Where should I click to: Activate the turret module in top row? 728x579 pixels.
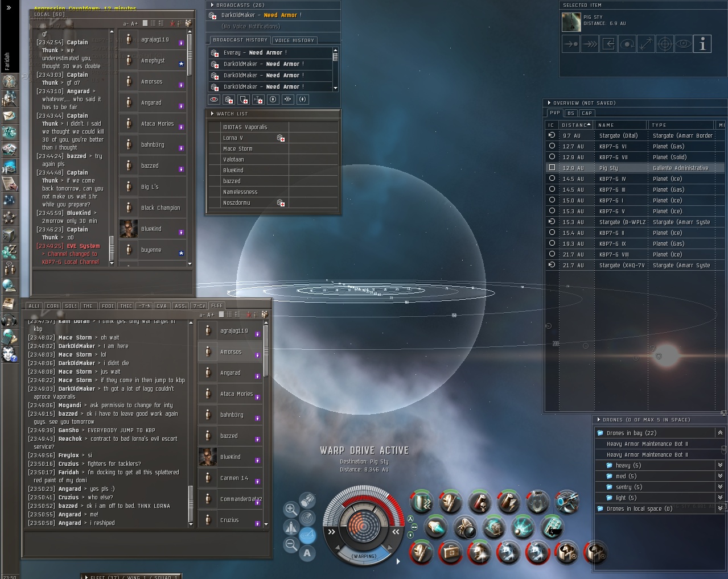(x=566, y=503)
